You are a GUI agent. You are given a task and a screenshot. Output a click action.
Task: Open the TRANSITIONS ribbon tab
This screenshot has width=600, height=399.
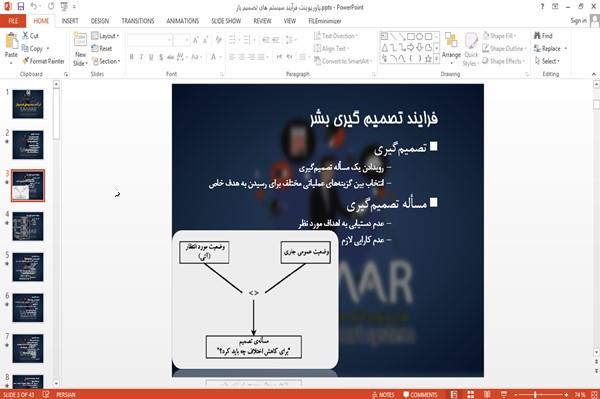138,21
